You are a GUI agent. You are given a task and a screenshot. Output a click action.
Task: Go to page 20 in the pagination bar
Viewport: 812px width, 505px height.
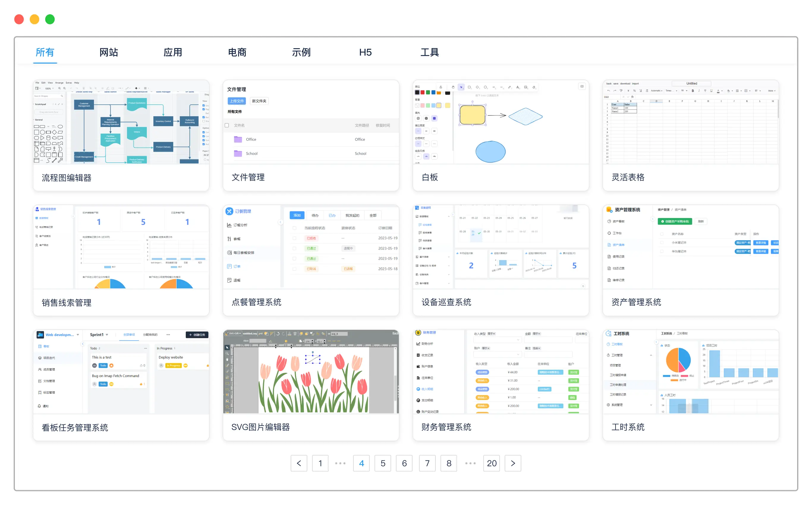click(492, 463)
